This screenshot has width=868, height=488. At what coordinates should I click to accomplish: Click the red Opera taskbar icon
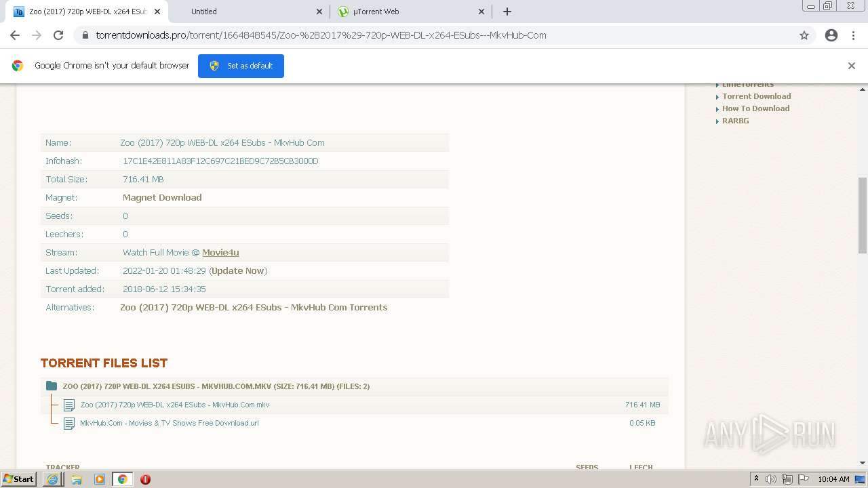145,479
